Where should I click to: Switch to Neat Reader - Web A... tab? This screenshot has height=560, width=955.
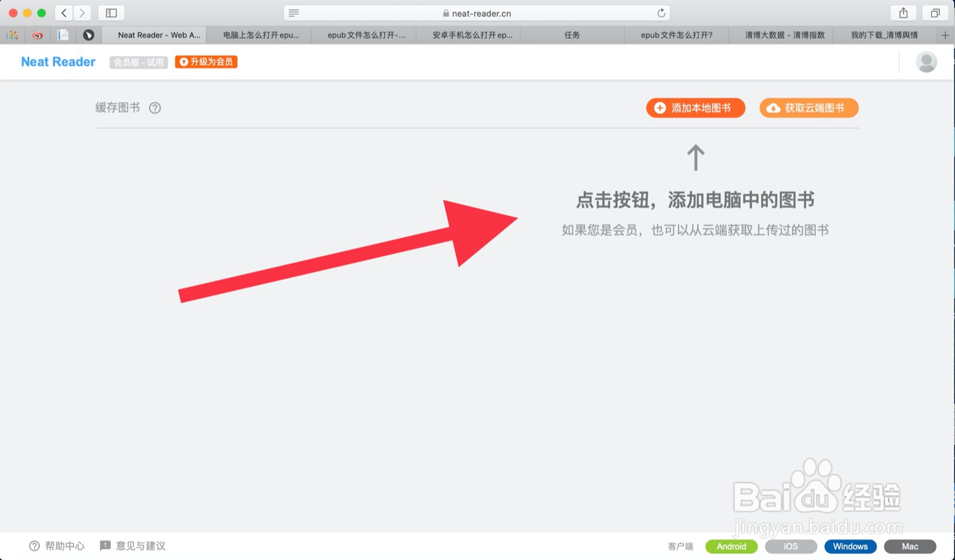point(154,35)
